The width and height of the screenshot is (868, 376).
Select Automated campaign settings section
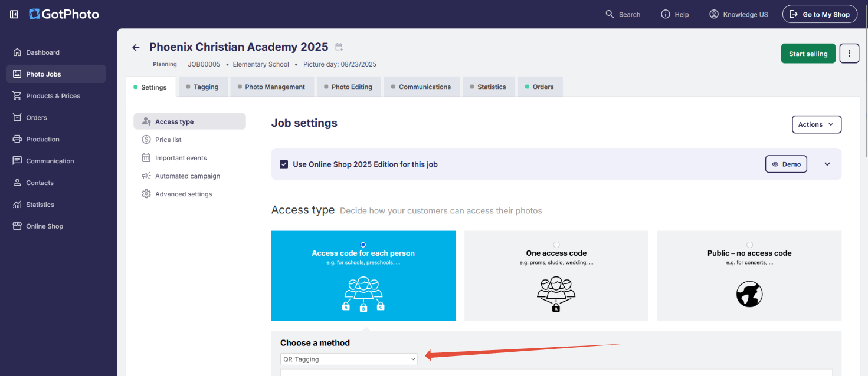point(189,176)
